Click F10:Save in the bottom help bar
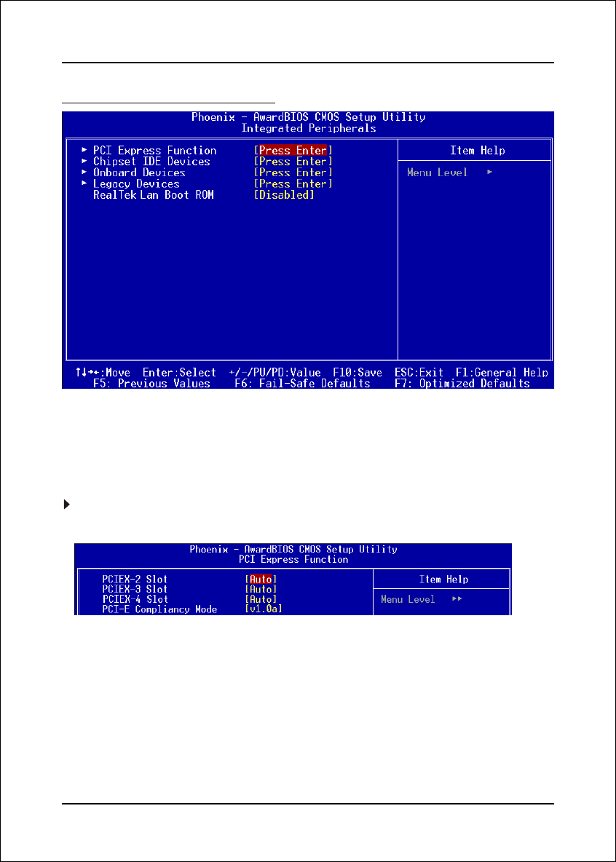Viewport: 616px width, 862px height. point(357,372)
